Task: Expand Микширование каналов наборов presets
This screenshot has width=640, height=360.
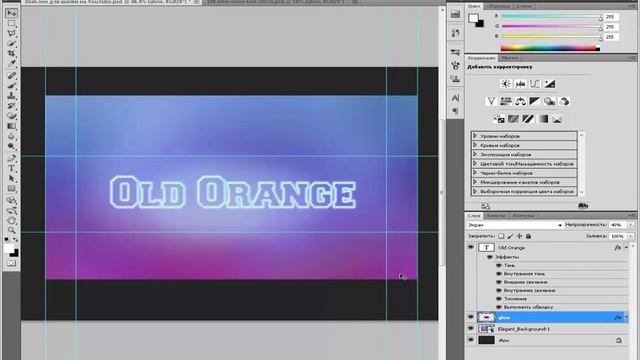Action: pos(475,182)
